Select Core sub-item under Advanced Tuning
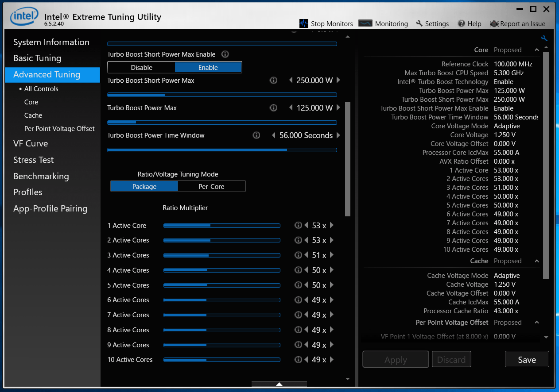 click(31, 102)
